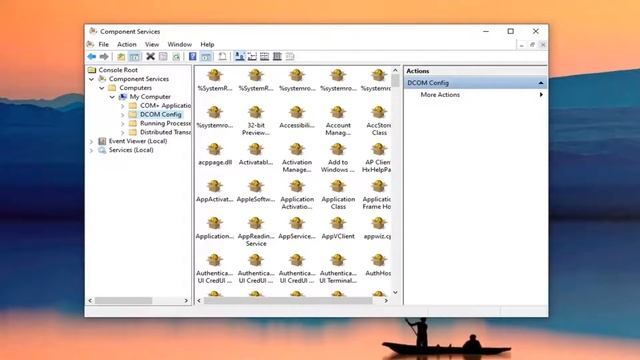640x360 pixels.
Task: Open the More Actions submenu arrow
Action: [x=541, y=95]
